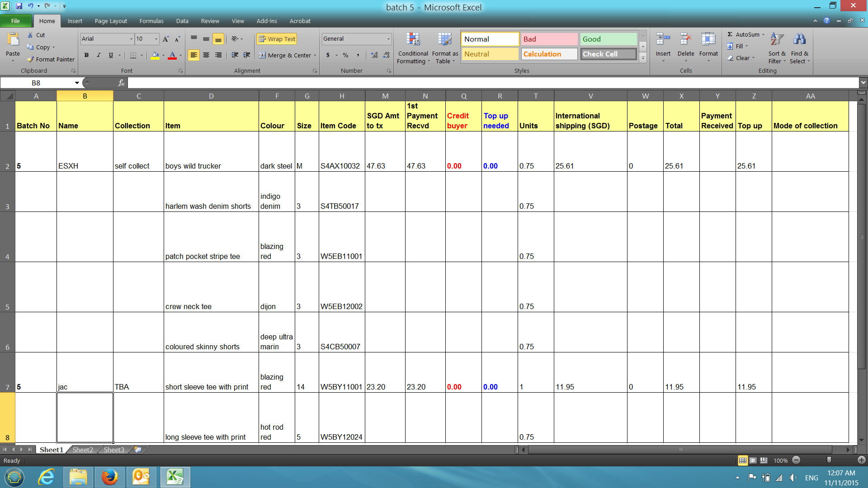Click the Paste clipboard icon
The height and width of the screenshot is (488, 868).
point(13,40)
